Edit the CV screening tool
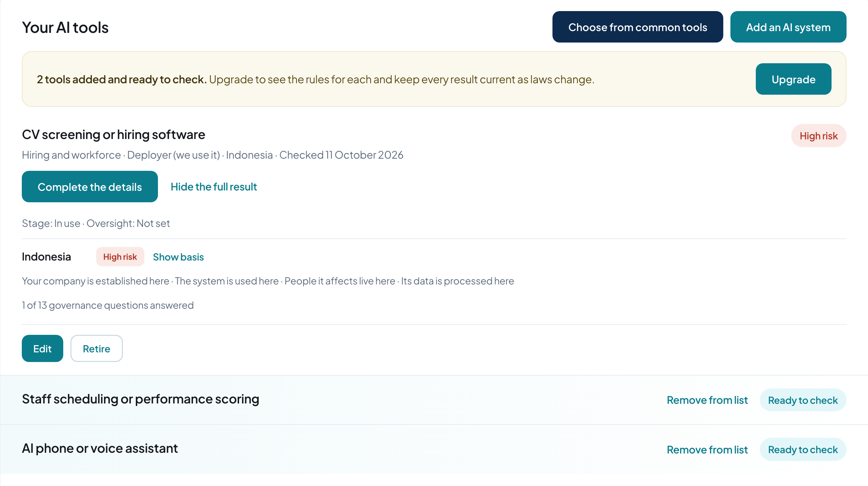Image resolution: width=868 pixels, height=486 pixels. pyautogui.click(x=43, y=348)
